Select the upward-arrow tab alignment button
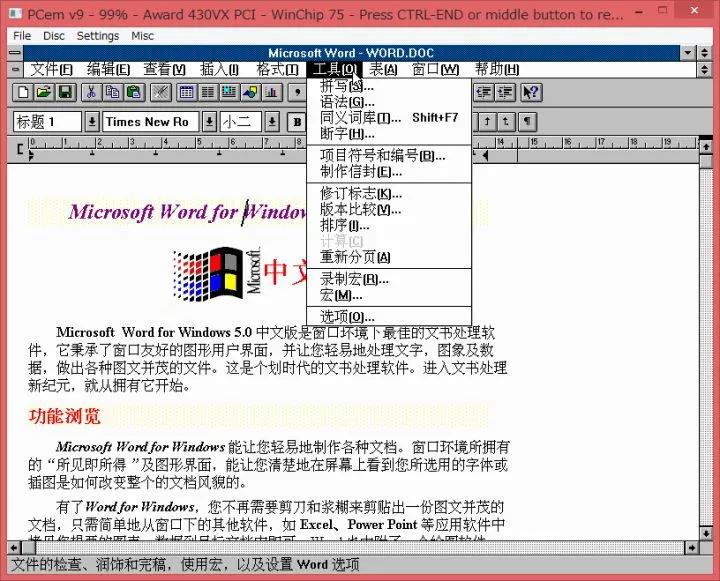 (x=487, y=122)
